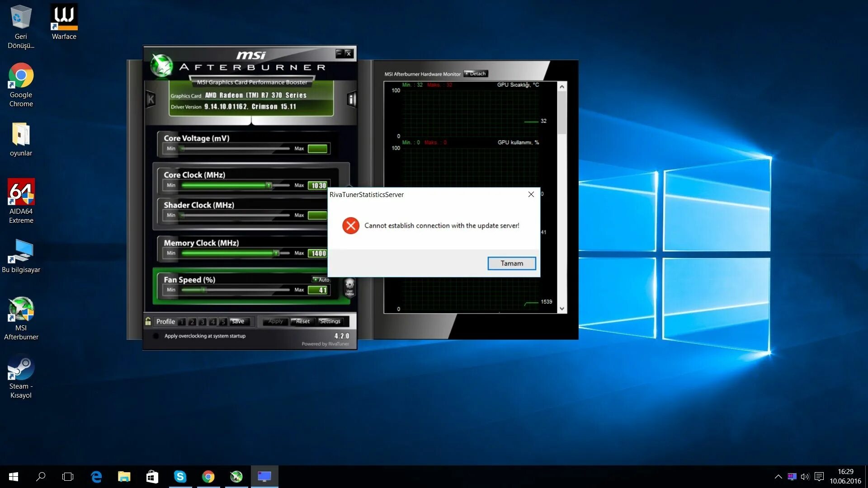Click the Steam shortcut icon on desktop

pyautogui.click(x=20, y=370)
